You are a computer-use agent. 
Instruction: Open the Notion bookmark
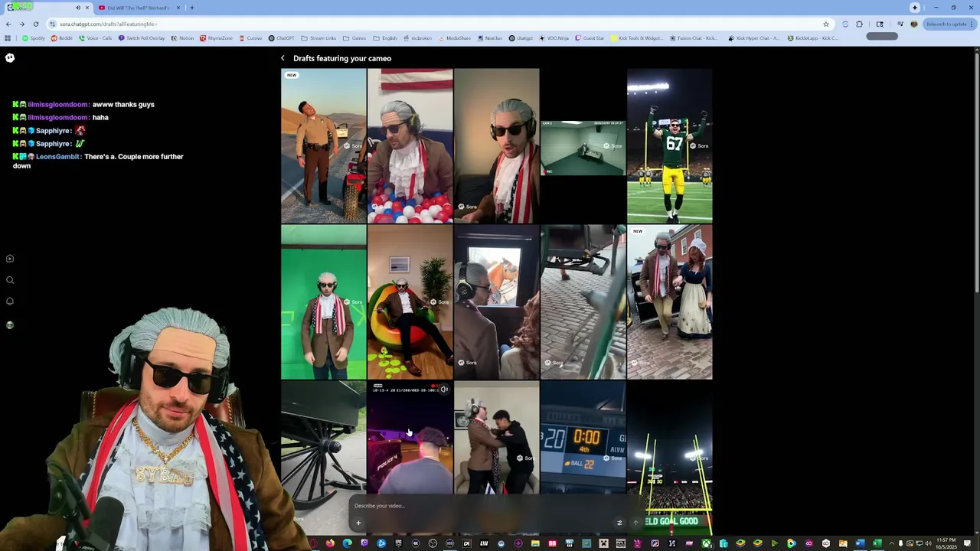coord(182,38)
